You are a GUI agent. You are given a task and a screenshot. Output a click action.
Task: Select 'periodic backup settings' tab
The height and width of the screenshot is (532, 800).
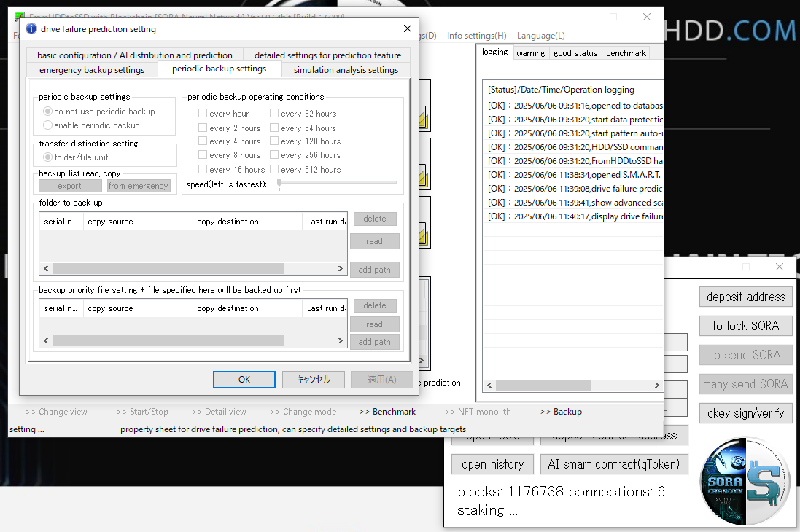click(x=220, y=69)
